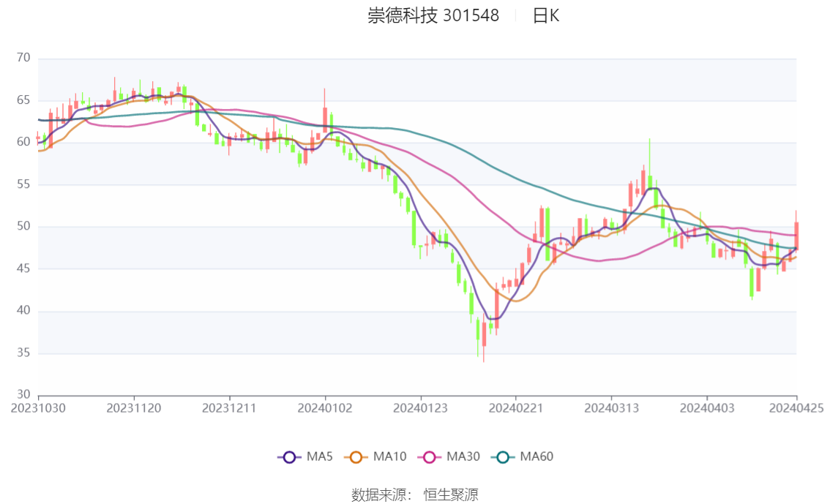830x504 pixels.
Task: Toggle the MA60 teal legend marker
Action: coord(503,457)
